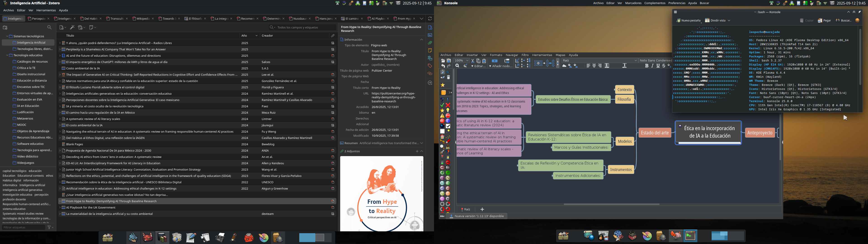
Task: Click the new collection icon in Zotero
Action: [x=5, y=28]
